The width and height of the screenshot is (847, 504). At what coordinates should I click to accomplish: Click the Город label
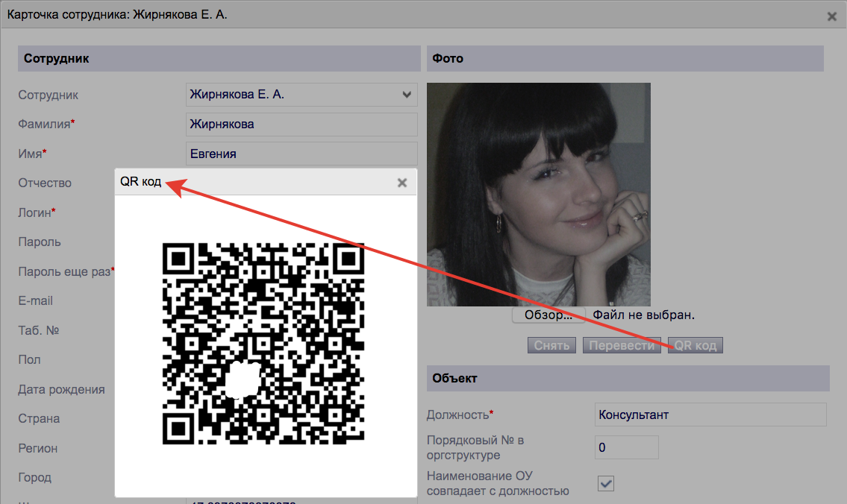click(x=34, y=477)
